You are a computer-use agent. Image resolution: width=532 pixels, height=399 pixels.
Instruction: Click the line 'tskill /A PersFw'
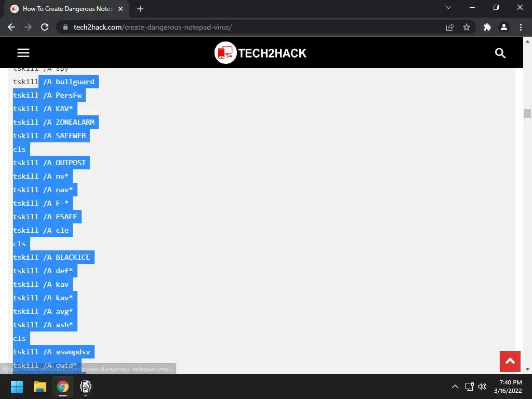pyautogui.click(x=47, y=96)
